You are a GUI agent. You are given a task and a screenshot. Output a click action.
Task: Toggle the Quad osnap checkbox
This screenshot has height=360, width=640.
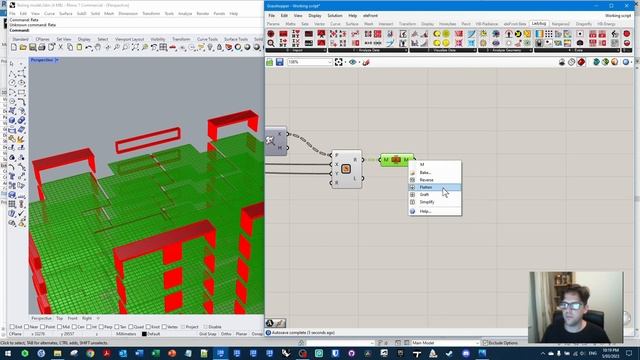131,327
